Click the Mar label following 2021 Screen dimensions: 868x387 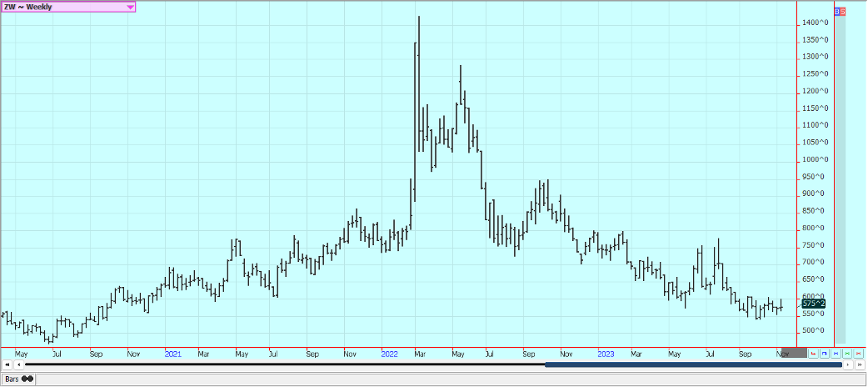[205, 354]
